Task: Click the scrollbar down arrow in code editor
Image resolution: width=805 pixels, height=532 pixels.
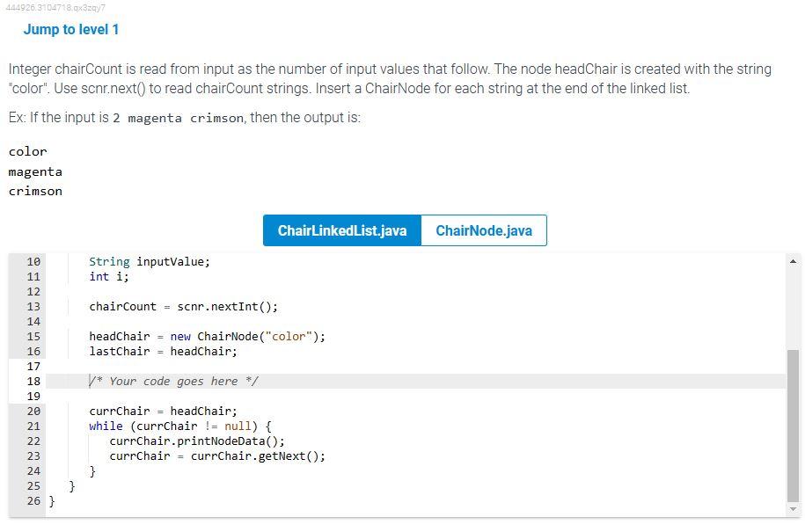Action: (794, 508)
